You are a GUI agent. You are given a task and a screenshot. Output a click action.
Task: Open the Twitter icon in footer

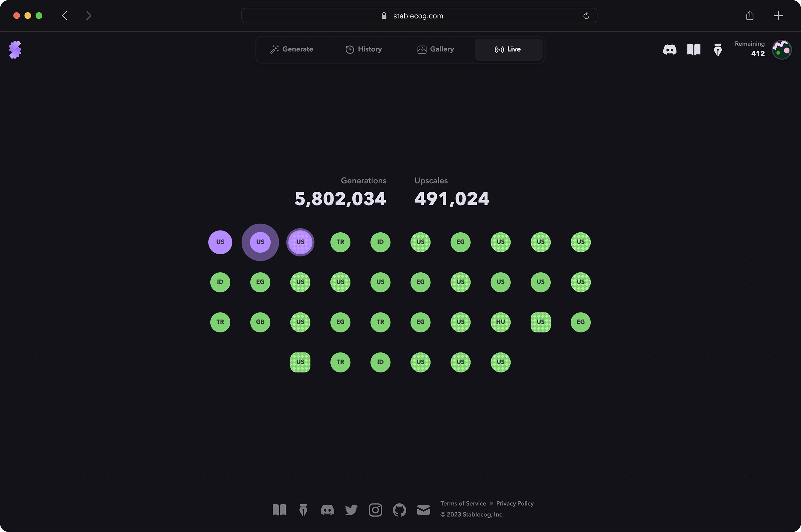coord(351,509)
